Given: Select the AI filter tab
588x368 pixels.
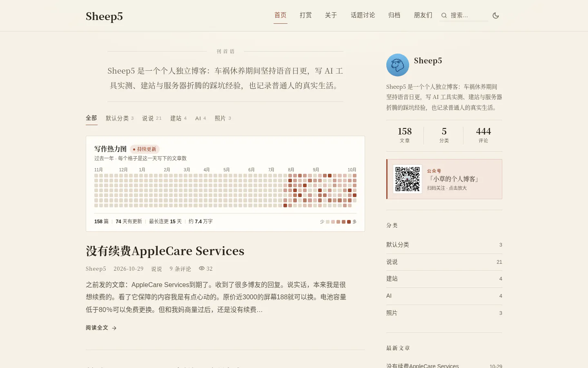Looking at the screenshot, I should pos(200,118).
